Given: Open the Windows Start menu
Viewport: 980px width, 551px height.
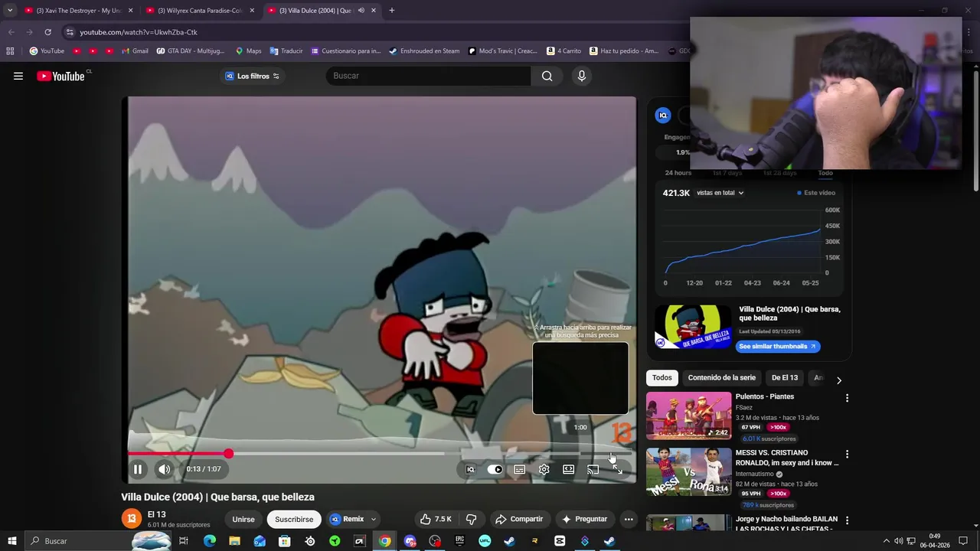Looking at the screenshot, I should coord(11,541).
